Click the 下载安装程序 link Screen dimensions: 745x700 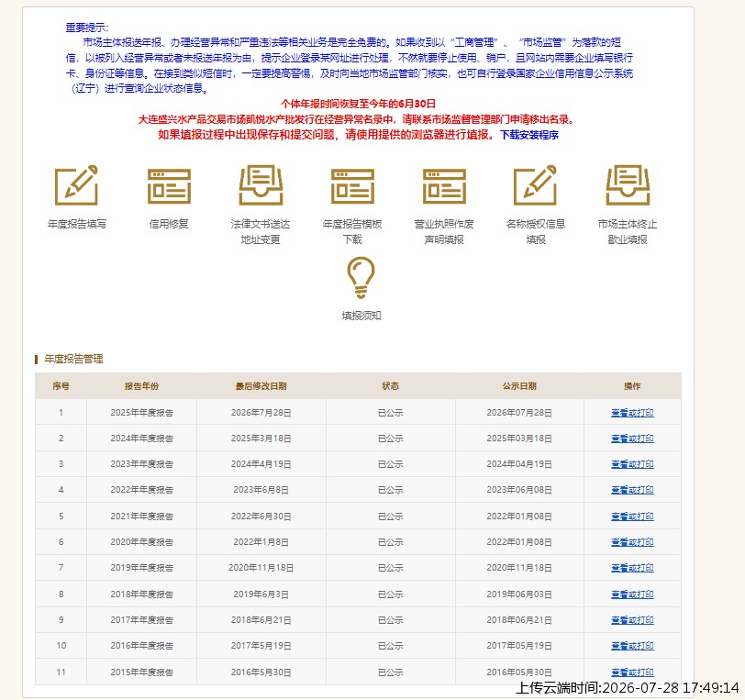pyautogui.click(x=528, y=135)
